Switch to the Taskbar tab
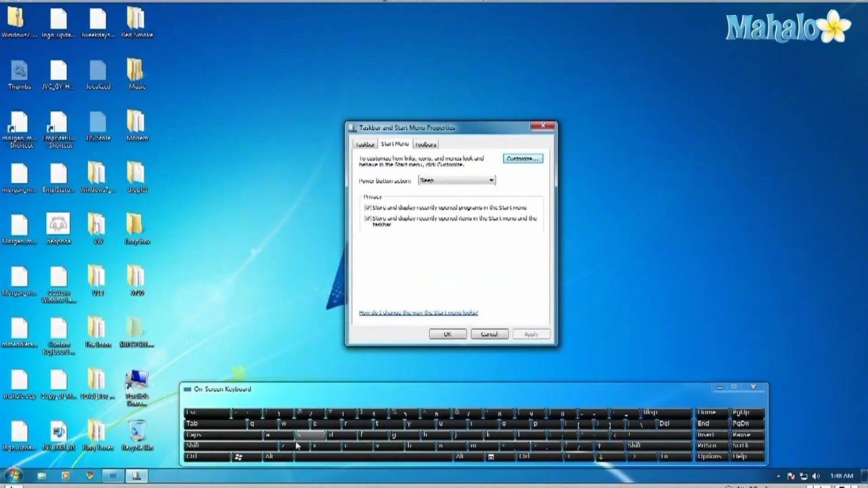This screenshot has width=868, height=488. 365,144
